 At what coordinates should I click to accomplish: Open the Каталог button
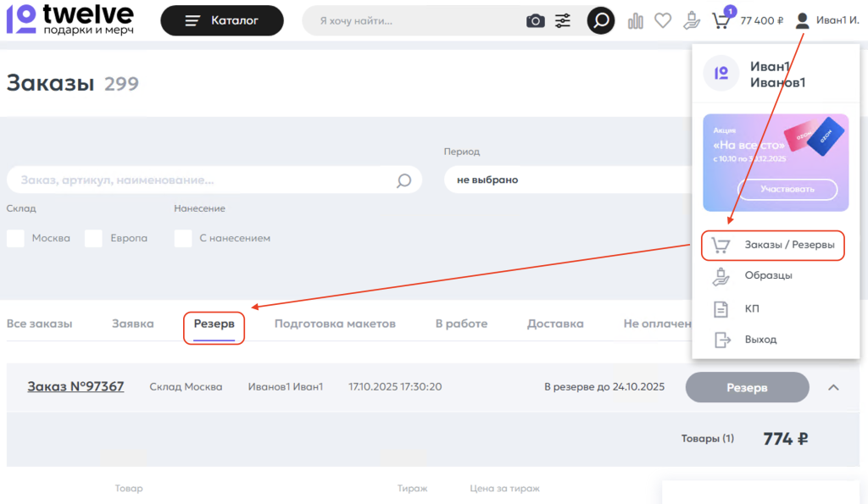pos(222,20)
